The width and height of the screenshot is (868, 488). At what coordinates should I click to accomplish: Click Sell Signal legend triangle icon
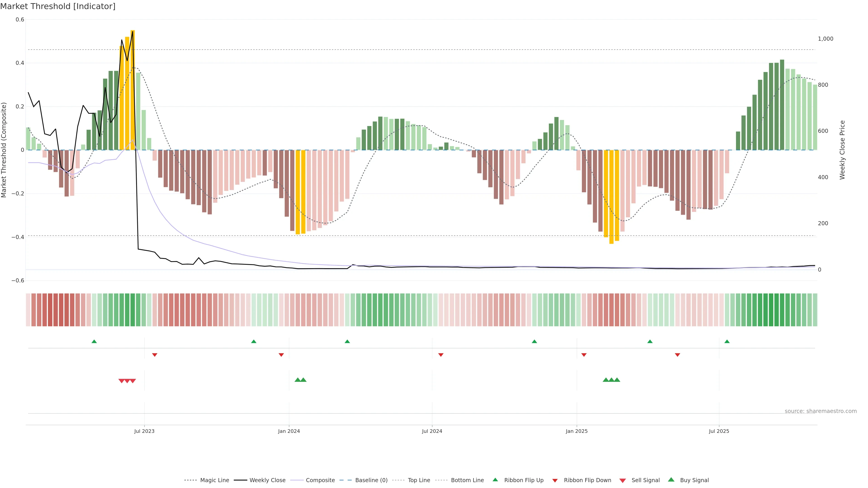[623, 481]
